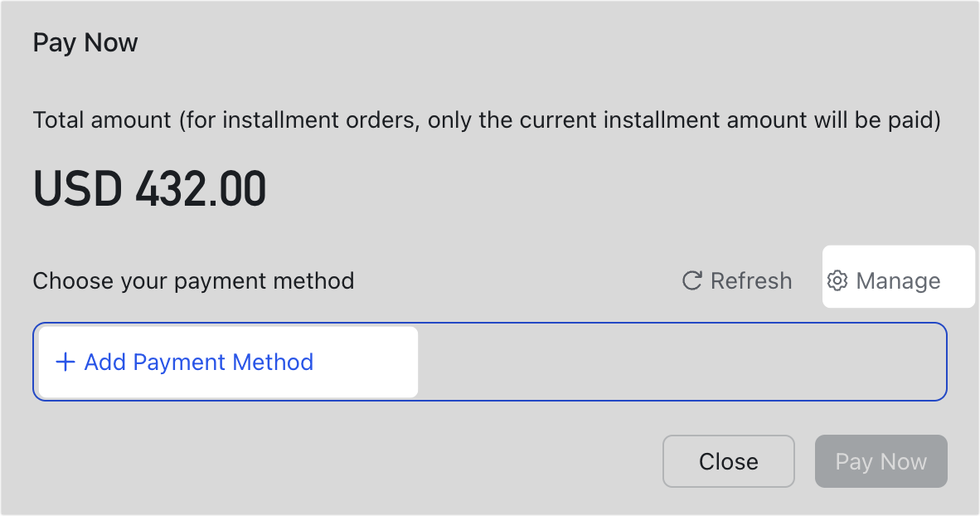Click the refresh symbol next to Refresh label

(691, 281)
